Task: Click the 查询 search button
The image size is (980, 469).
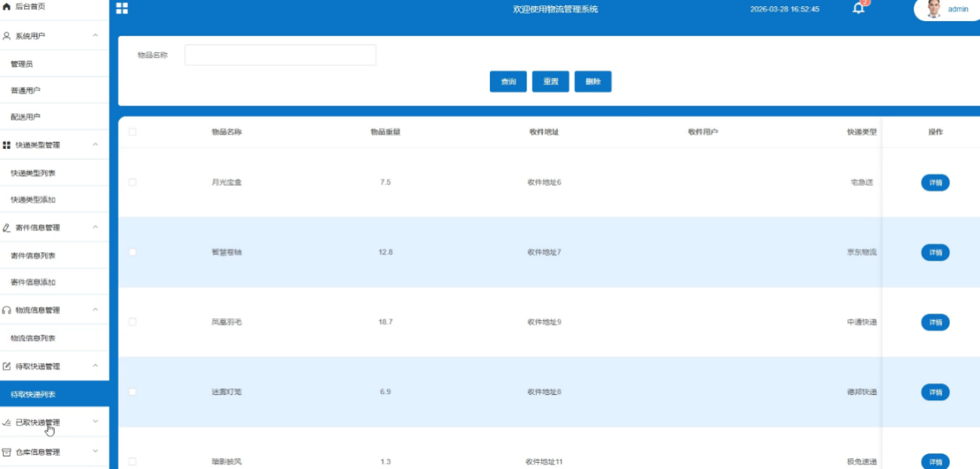Action: pyautogui.click(x=509, y=82)
